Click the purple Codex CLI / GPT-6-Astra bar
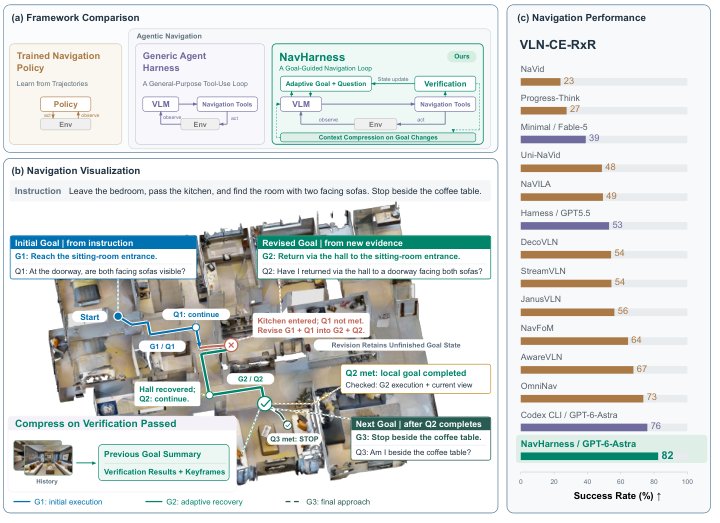This screenshot has width=720, height=523. point(584,427)
